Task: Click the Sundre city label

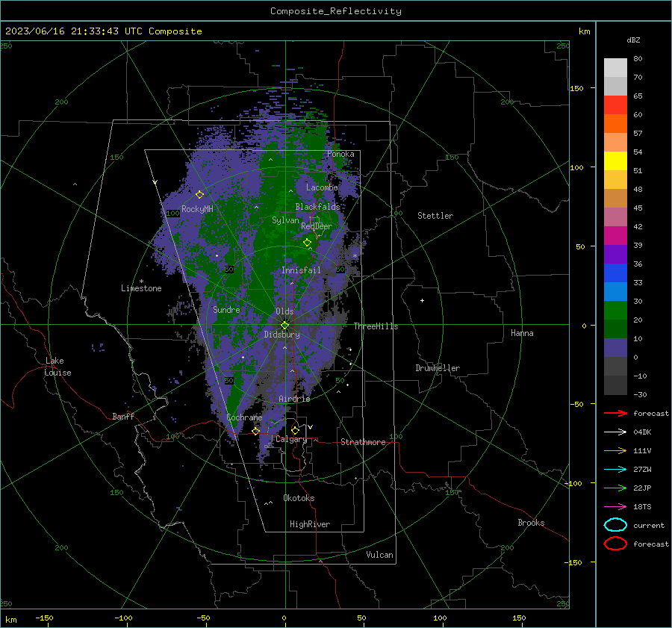Action: pos(226,309)
